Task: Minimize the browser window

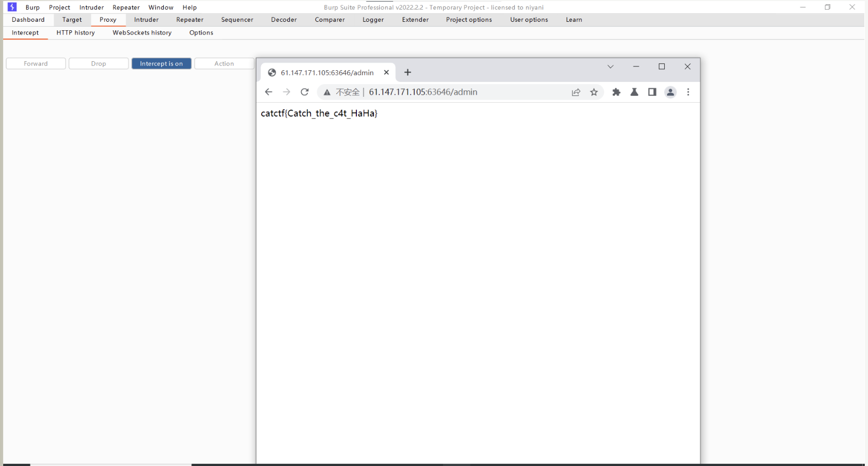Action: (x=636, y=66)
